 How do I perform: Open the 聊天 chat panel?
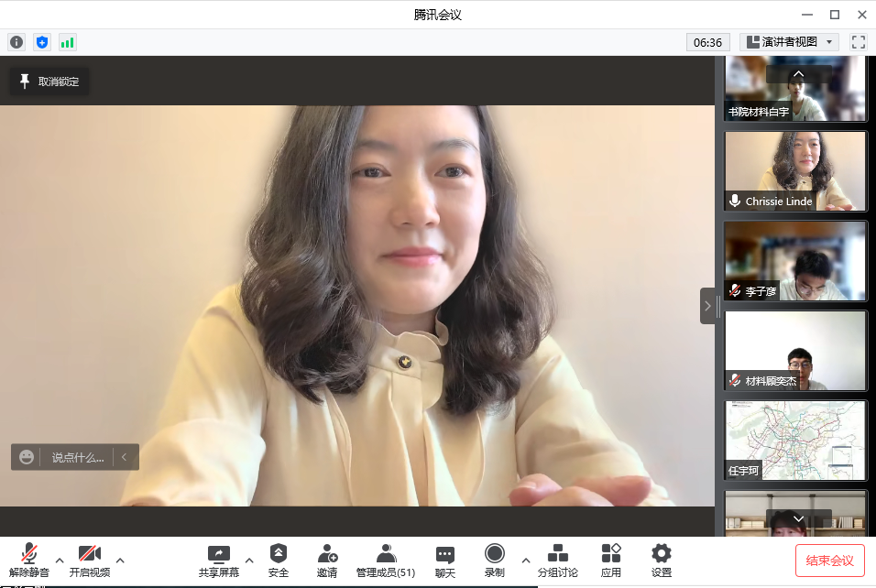tap(445, 560)
